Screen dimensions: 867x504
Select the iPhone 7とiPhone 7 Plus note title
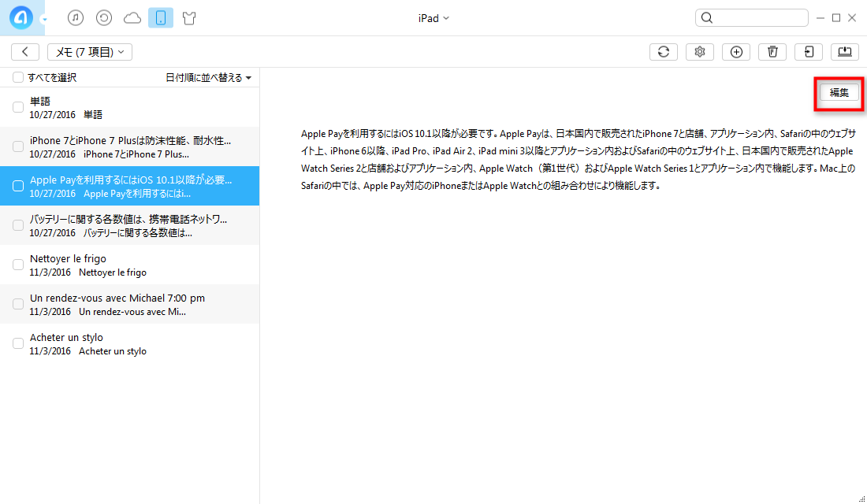pos(131,140)
